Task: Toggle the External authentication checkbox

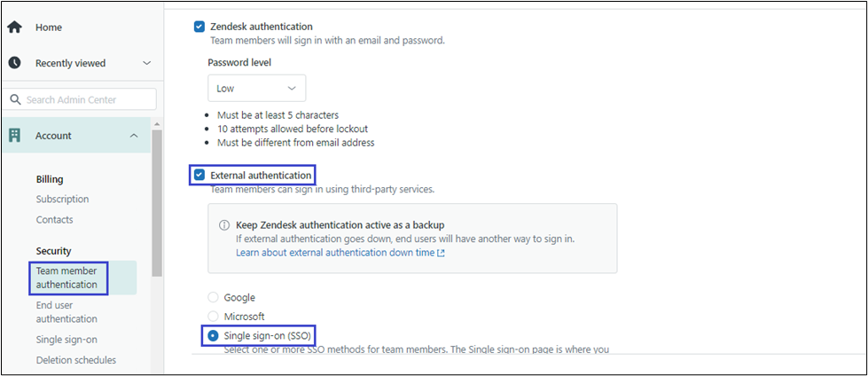Action: 199,176
